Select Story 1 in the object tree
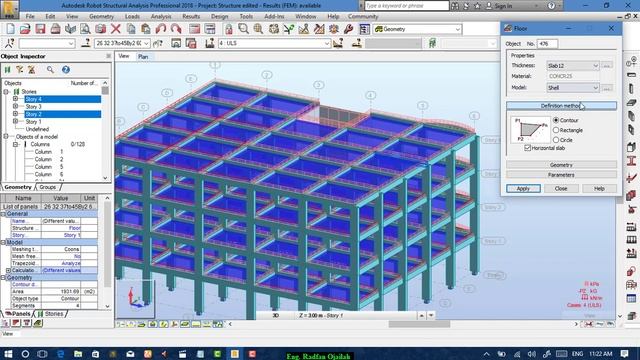640x360 pixels. pyautogui.click(x=33, y=122)
